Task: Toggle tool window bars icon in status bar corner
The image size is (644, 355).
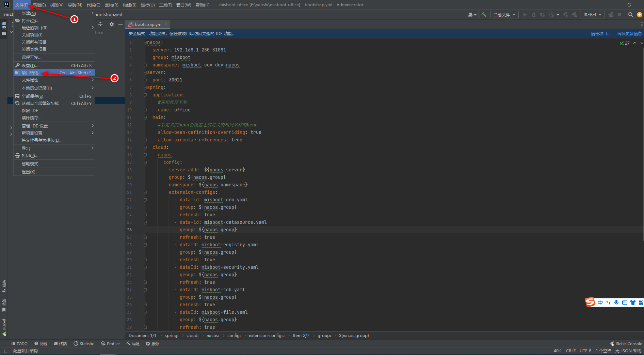Action: 6,351
